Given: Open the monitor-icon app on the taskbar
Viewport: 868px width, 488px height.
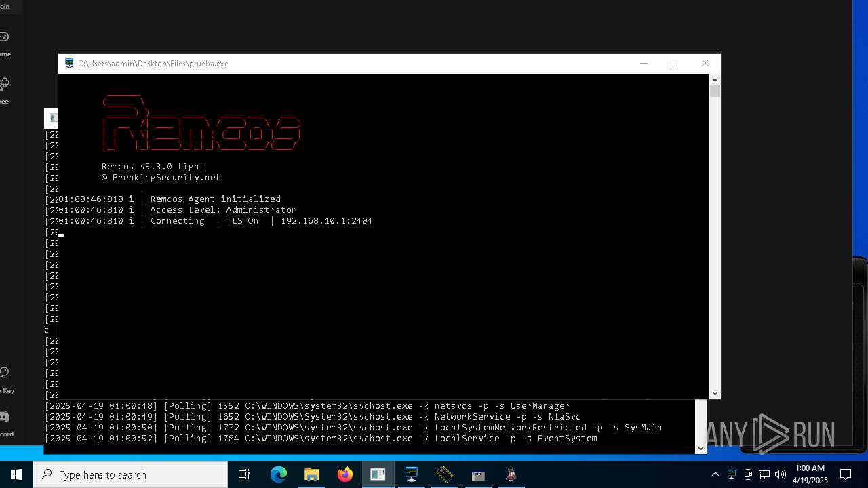Looking at the screenshot, I should 412,474.
